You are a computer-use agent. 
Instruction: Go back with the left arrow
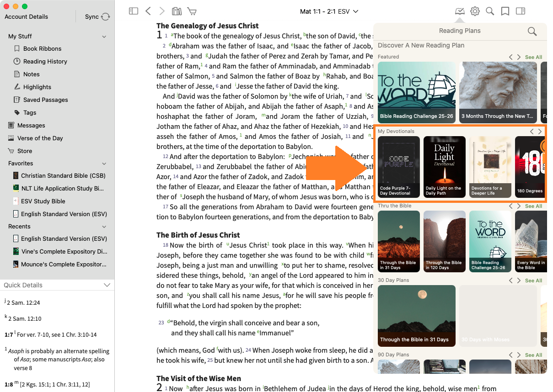(148, 11)
